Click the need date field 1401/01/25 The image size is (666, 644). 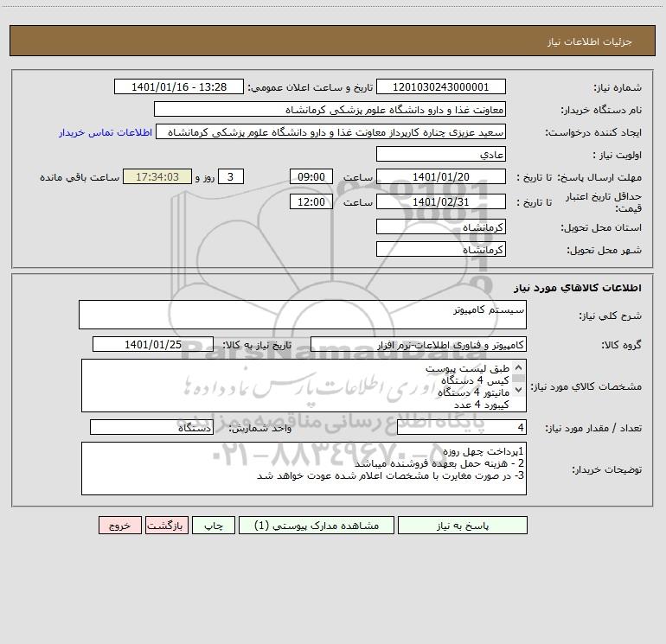click(x=153, y=344)
